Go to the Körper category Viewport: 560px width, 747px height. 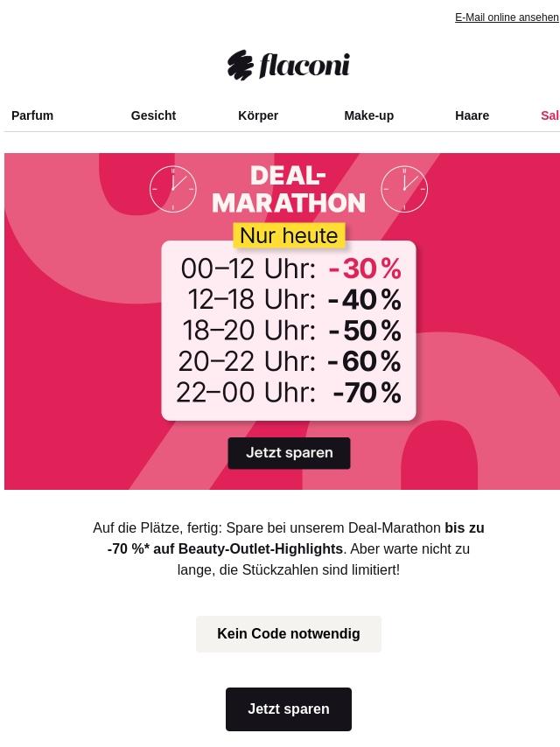[x=258, y=115]
